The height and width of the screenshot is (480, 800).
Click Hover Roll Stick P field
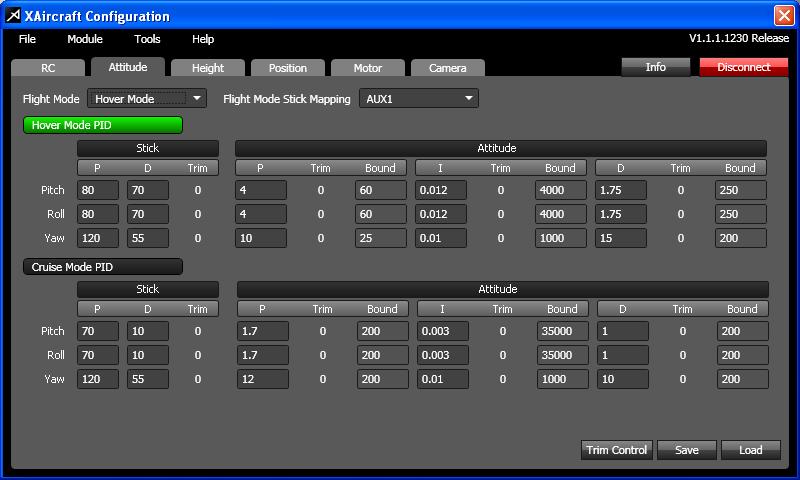click(97, 214)
